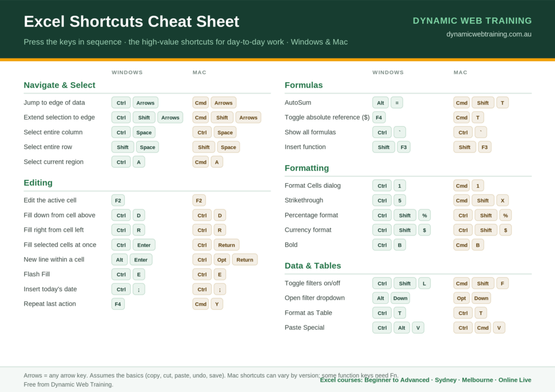The image size is (555, 392).
Task: Click the Format Cells dialog label
Action: click(x=313, y=186)
